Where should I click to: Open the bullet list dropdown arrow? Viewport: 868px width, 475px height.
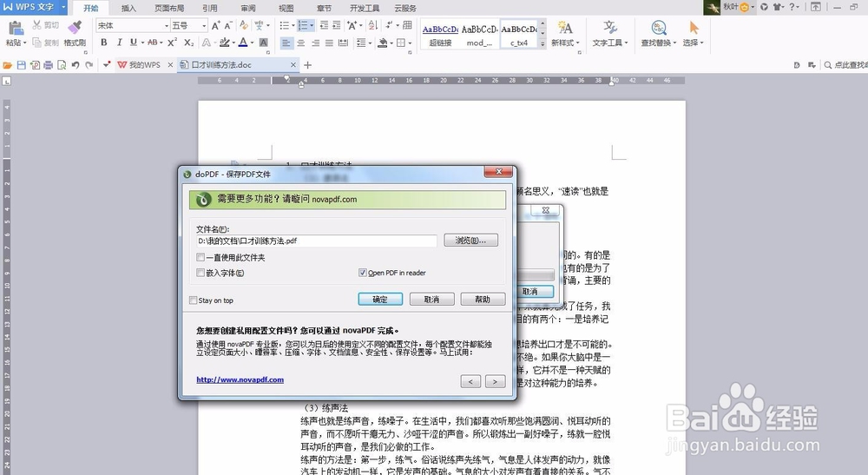[x=293, y=25]
